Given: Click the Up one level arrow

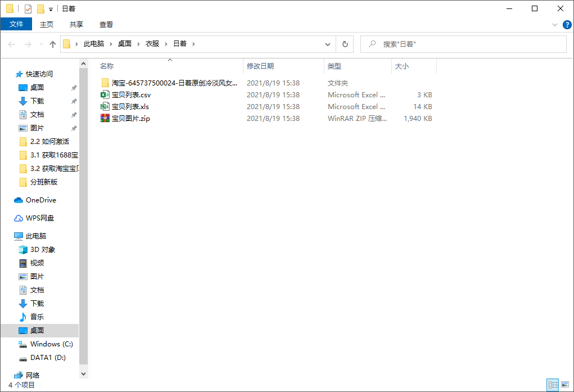Looking at the screenshot, I should point(53,44).
